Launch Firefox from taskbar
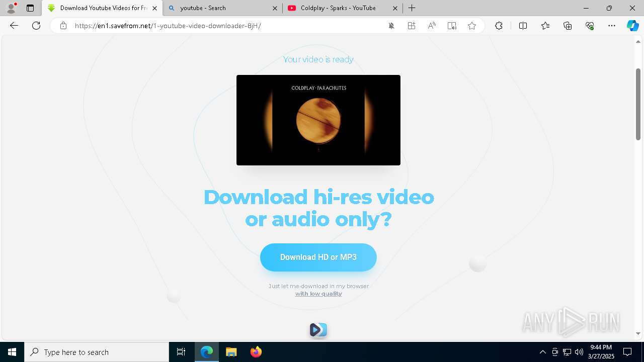Image resolution: width=644 pixels, height=362 pixels. (x=256, y=352)
